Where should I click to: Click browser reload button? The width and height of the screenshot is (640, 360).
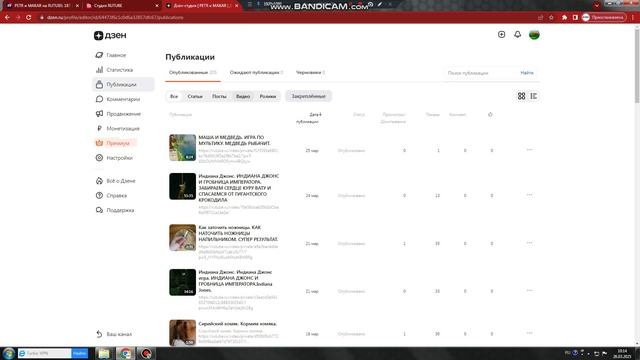29,17
